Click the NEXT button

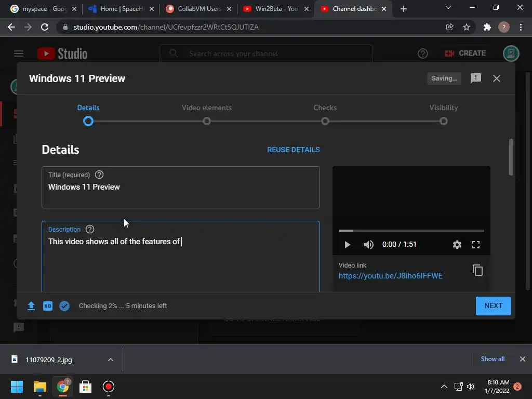[494, 305]
